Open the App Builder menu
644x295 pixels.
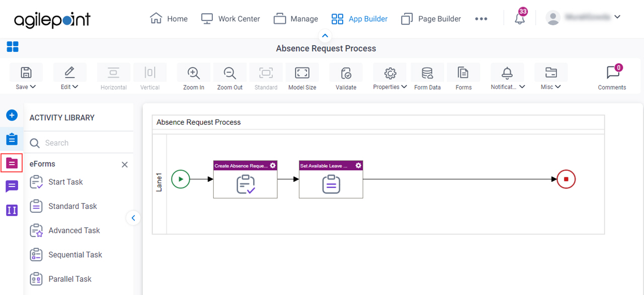click(359, 19)
